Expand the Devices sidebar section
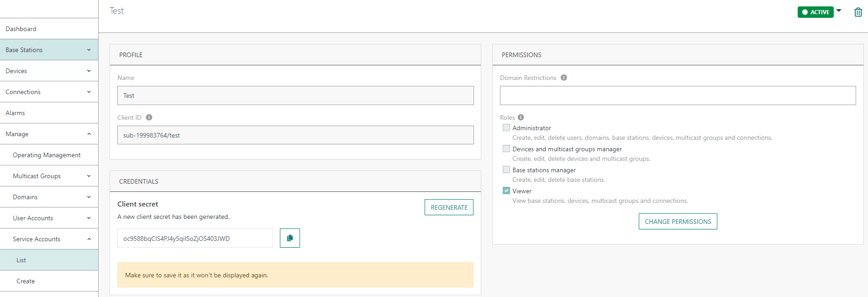This screenshot has width=868, height=297. (x=49, y=71)
